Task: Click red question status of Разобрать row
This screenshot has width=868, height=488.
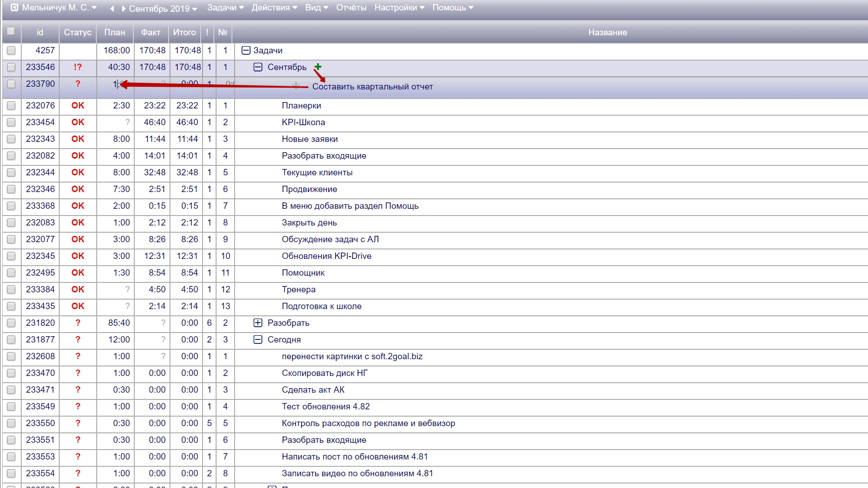Action: pos(78,323)
